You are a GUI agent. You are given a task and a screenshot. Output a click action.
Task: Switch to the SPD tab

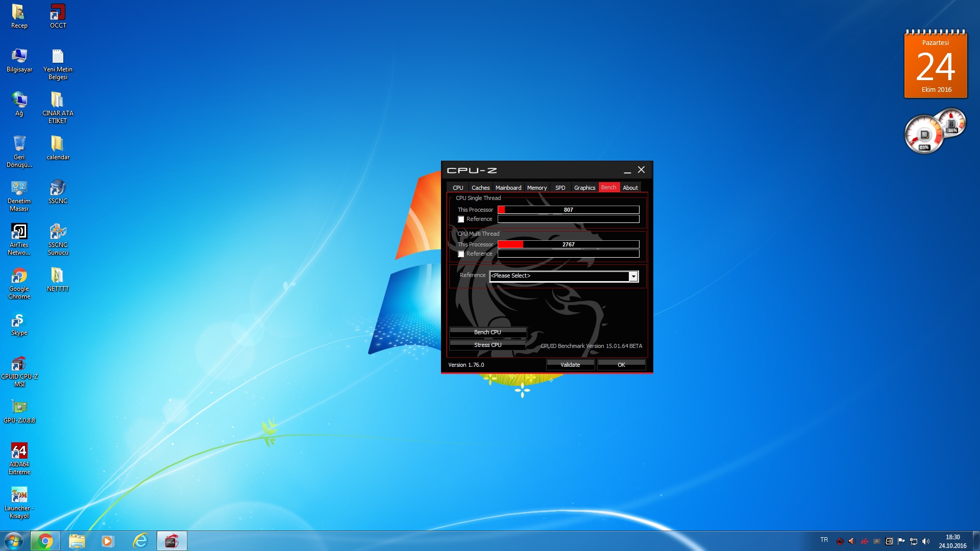560,188
